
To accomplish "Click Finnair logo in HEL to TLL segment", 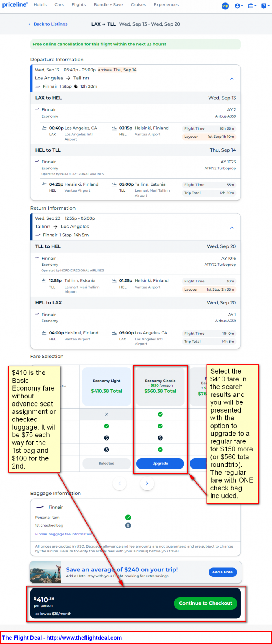I will [x=37, y=162].
